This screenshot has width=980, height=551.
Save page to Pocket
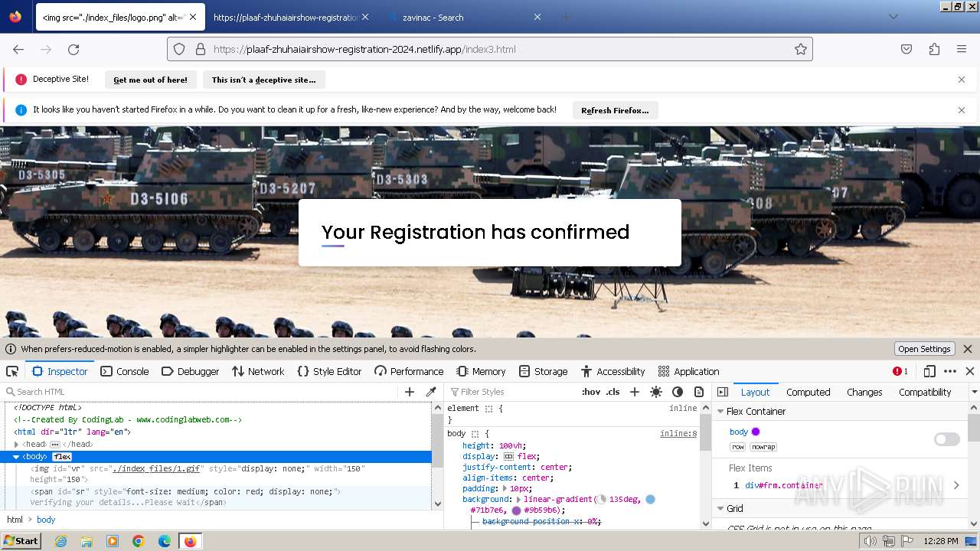(x=906, y=49)
